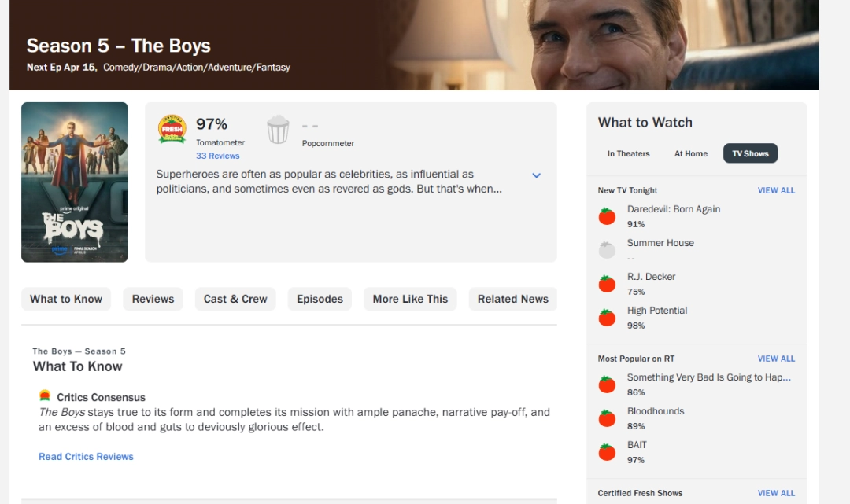View all New TV Tonight shows
The width and height of the screenshot is (850, 504).
click(776, 190)
